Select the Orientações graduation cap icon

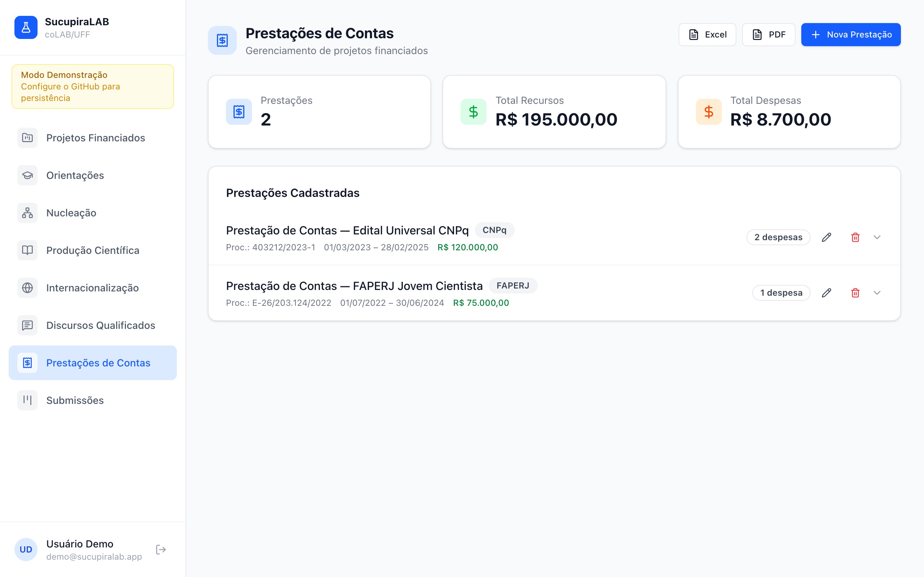pos(27,175)
